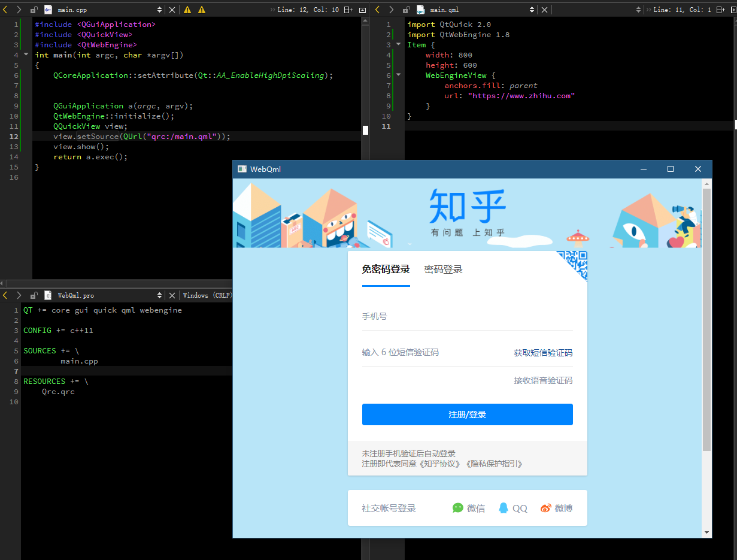Click the 获取短信验证码 link
Image resolution: width=737 pixels, height=560 pixels.
[543, 352]
